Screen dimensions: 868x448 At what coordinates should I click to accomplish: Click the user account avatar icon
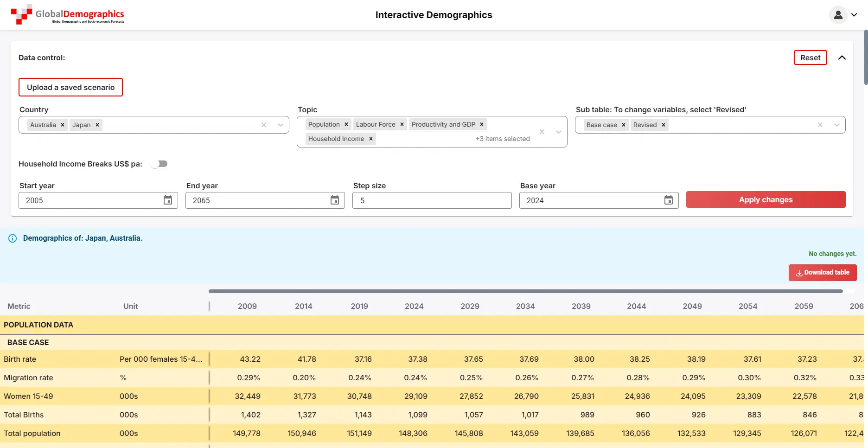pyautogui.click(x=838, y=15)
